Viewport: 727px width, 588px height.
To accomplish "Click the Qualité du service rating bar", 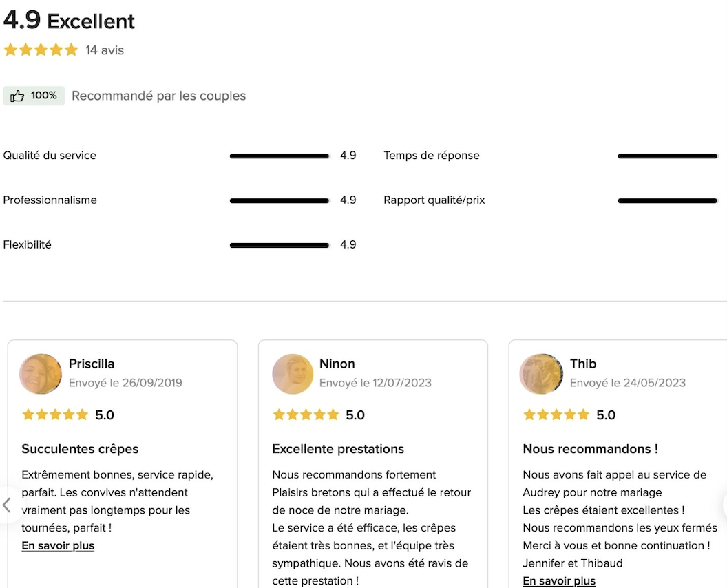I will pos(280,156).
